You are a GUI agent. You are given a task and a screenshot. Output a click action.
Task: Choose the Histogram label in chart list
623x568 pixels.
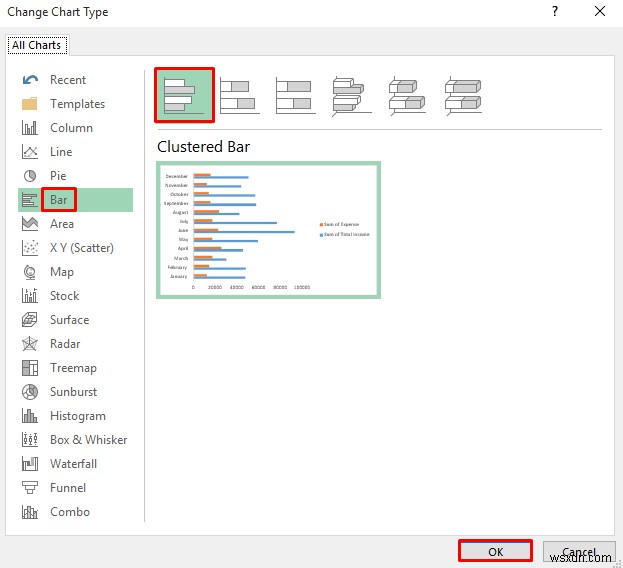pos(78,416)
